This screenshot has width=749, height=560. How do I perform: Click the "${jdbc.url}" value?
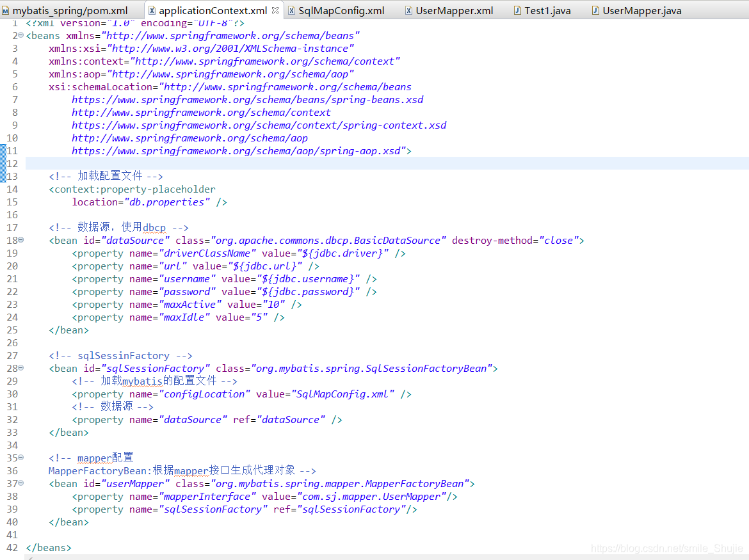pyautogui.click(x=264, y=266)
